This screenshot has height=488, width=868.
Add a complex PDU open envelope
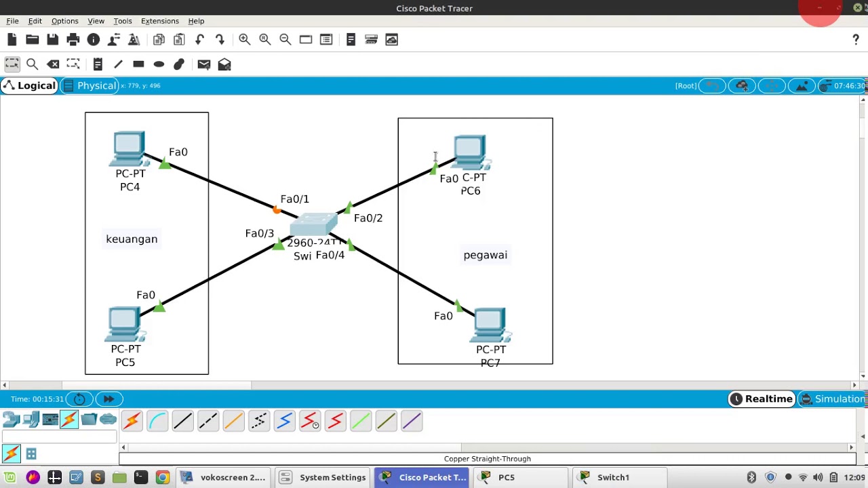click(224, 64)
